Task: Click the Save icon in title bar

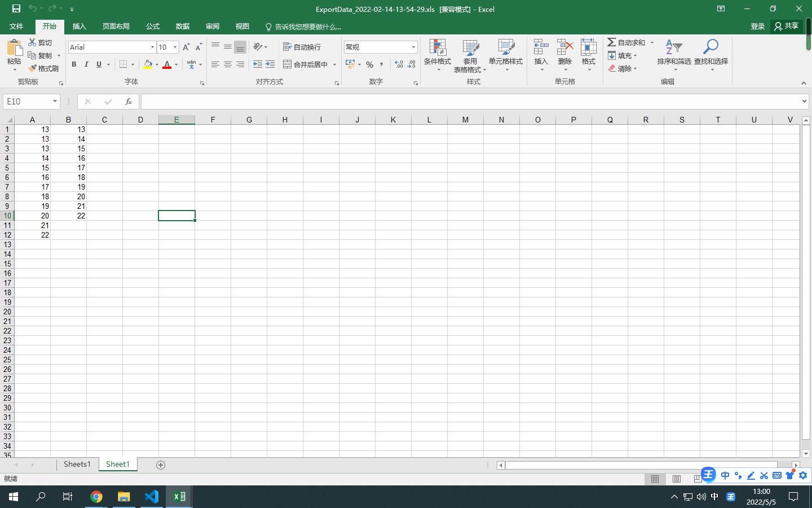Action: coord(16,8)
